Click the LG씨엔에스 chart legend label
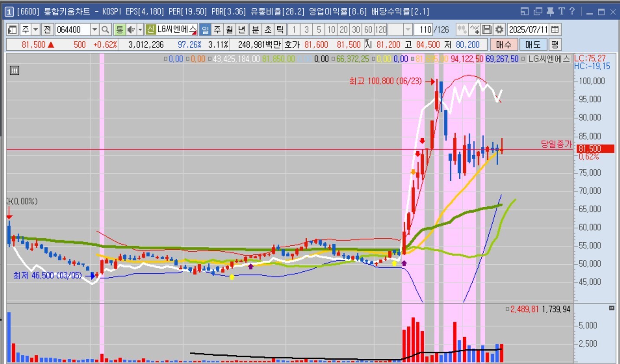Viewport: 620px width, 364px height. pos(549,59)
